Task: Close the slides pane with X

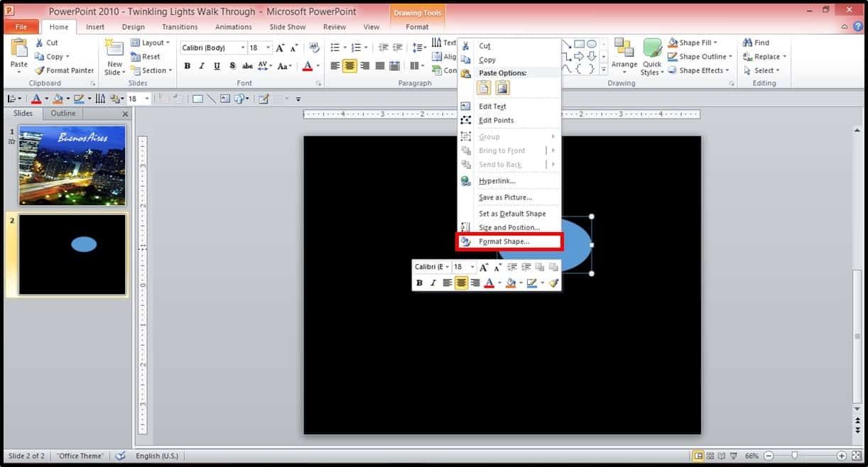Action: [x=126, y=114]
